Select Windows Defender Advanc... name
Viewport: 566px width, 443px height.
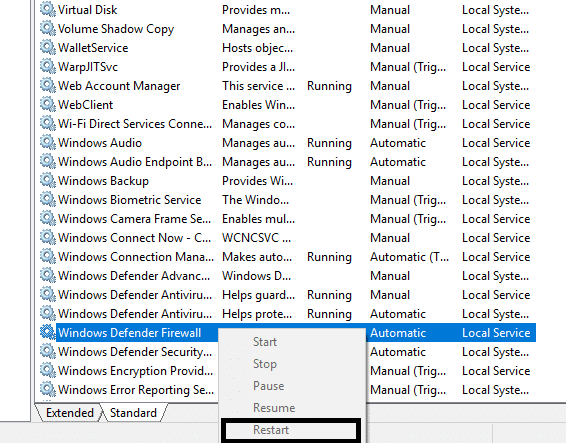[134, 276]
